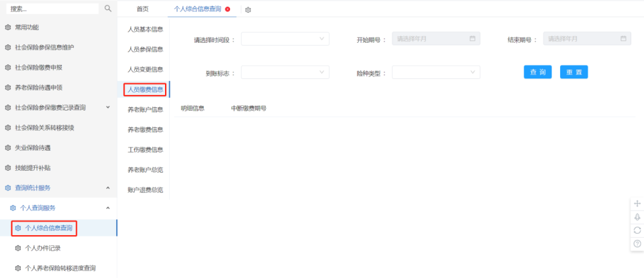
Task: Select the 个人综合信息查询 tab
Action: (x=198, y=9)
